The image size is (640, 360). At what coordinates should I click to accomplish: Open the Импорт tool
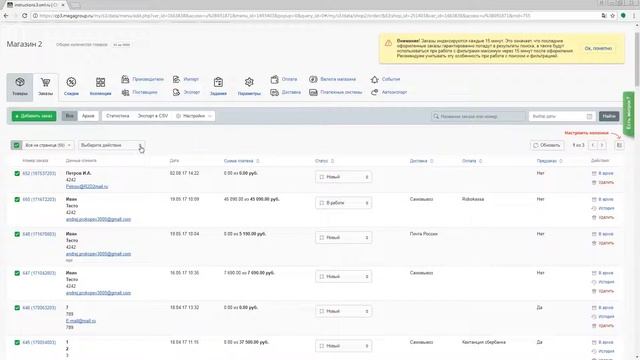coord(186,79)
